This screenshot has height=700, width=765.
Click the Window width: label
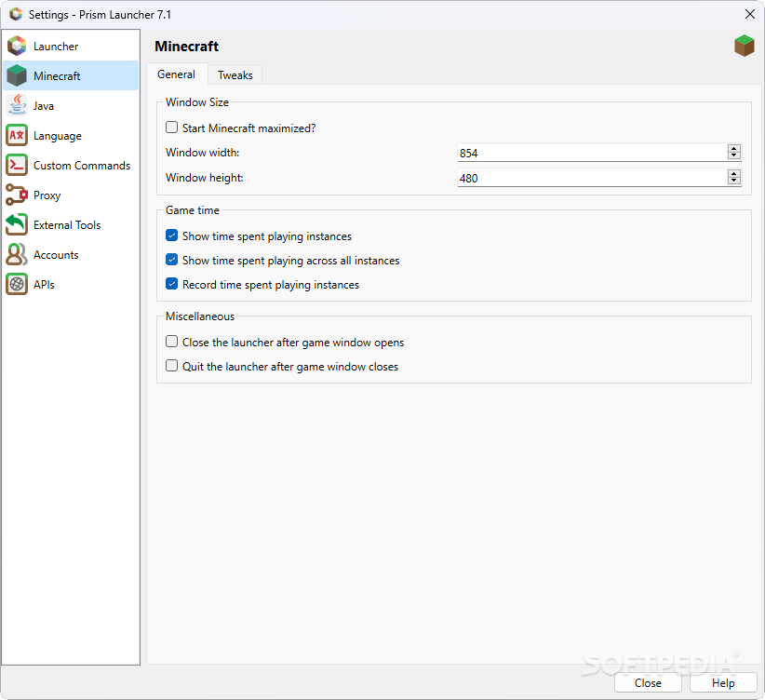[x=203, y=153]
